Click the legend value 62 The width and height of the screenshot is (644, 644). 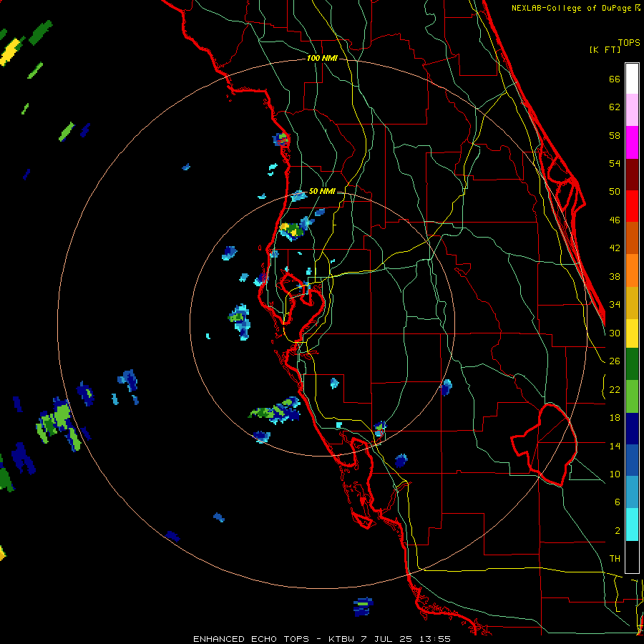[x=615, y=107]
